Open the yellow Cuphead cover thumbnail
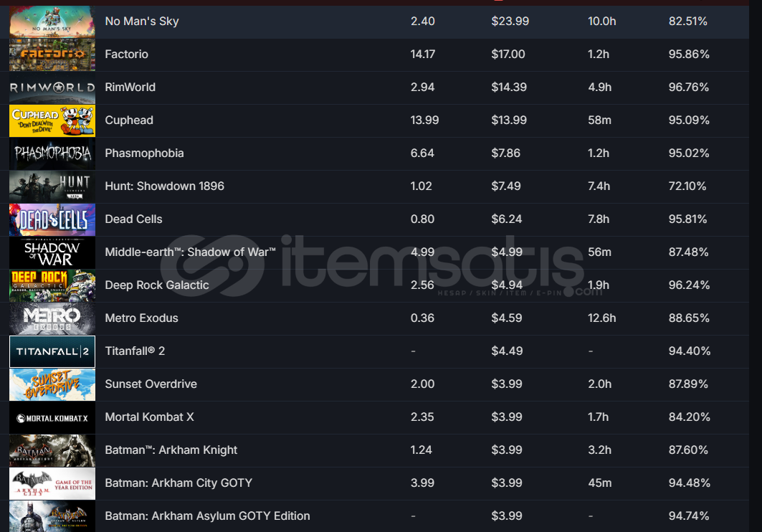 [x=52, y=120]
